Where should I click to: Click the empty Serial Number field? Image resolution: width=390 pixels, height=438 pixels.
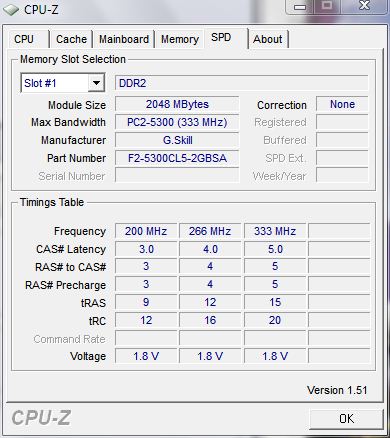point(177,175)
